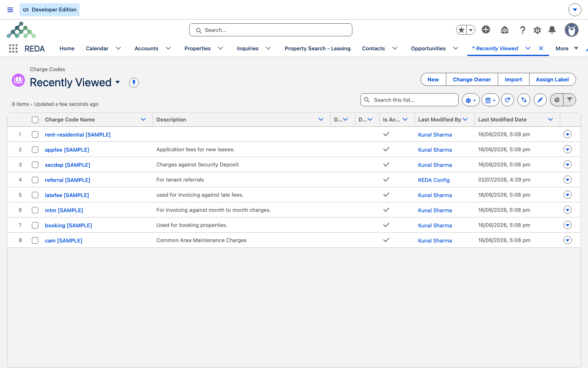Click the sort columns arrows icon
The width and height of the screenshot is (588, 368).
click(x=524, y=100)
